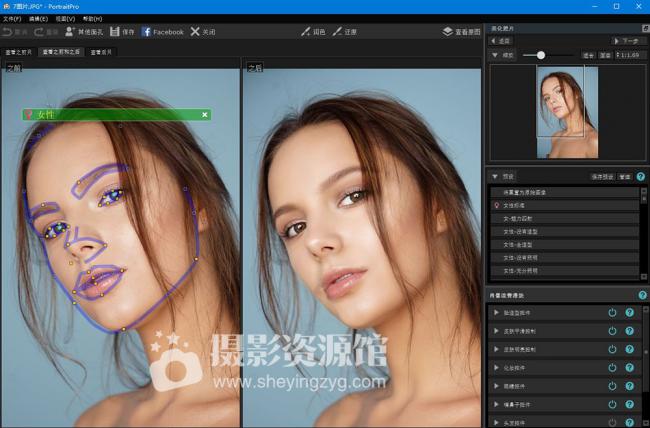The width and height of the screenshot is (650, 428).
Task: Click the save disk icon in toolbar
Action: point(116,32)
